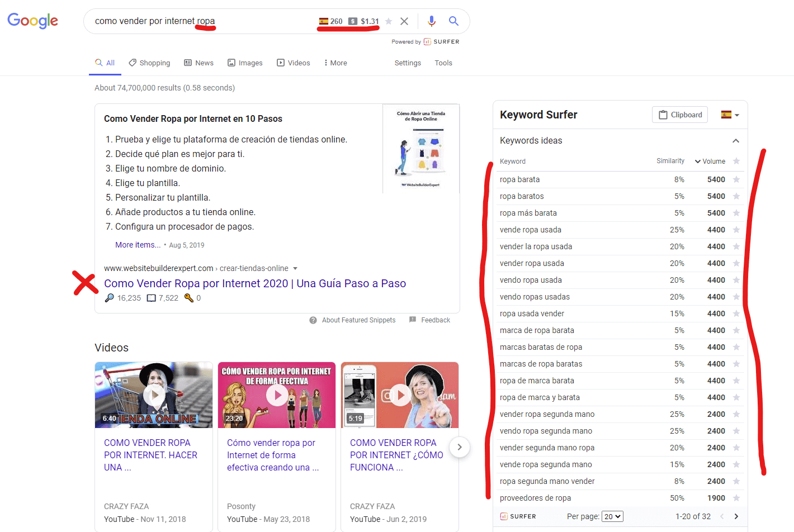
Task: Sort keywords by Volume column
Action: tap(710, 161)
